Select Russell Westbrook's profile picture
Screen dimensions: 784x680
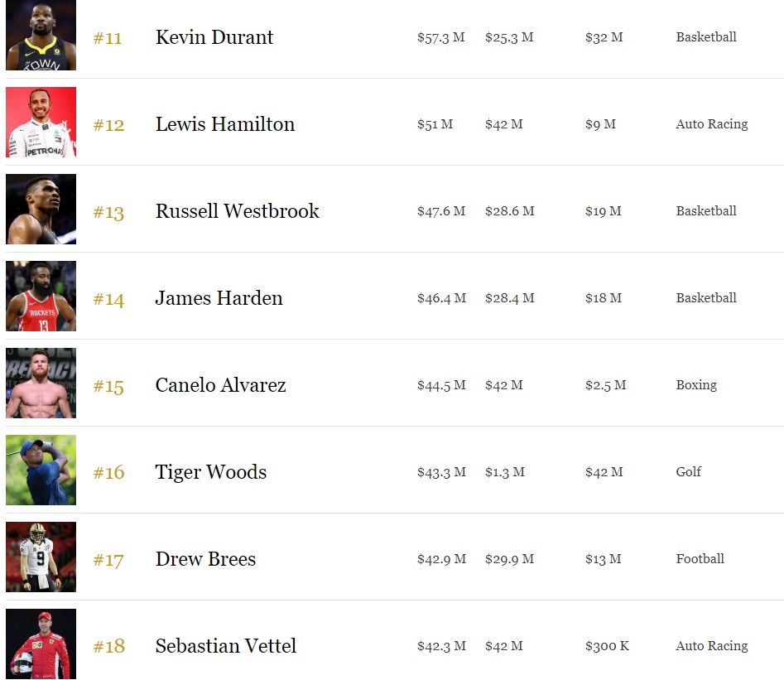point(41,210)
